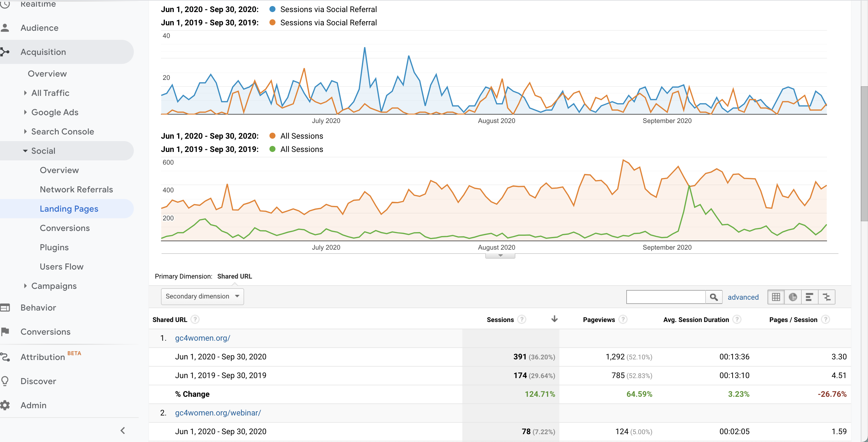
Task: Switch to performance bar view icon
Action: [809, 297]
